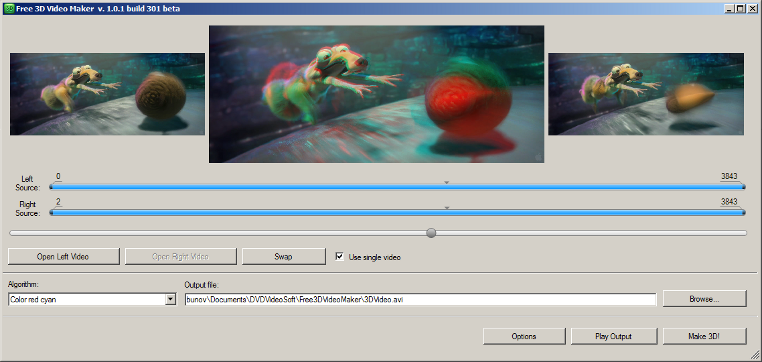Click the Left Source range bar
This screenshot has width=762, height=362.
pyautogui.click(x=398, y=187)
